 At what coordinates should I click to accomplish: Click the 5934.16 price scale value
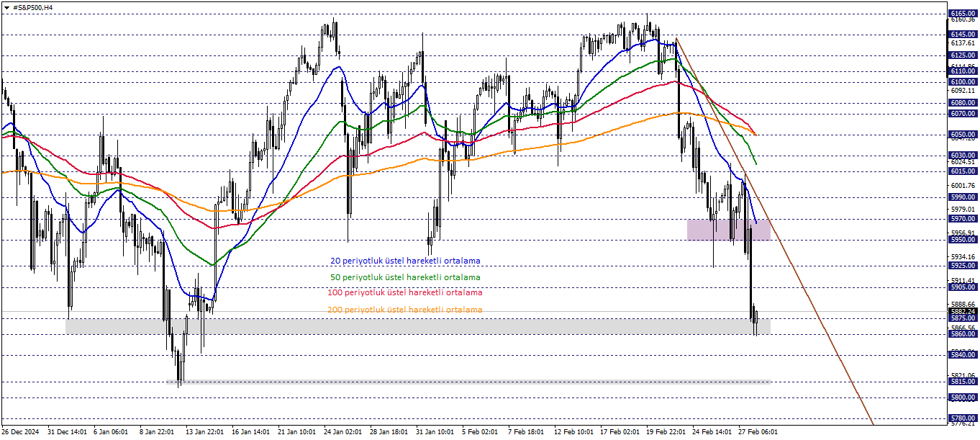pos(963,256)
